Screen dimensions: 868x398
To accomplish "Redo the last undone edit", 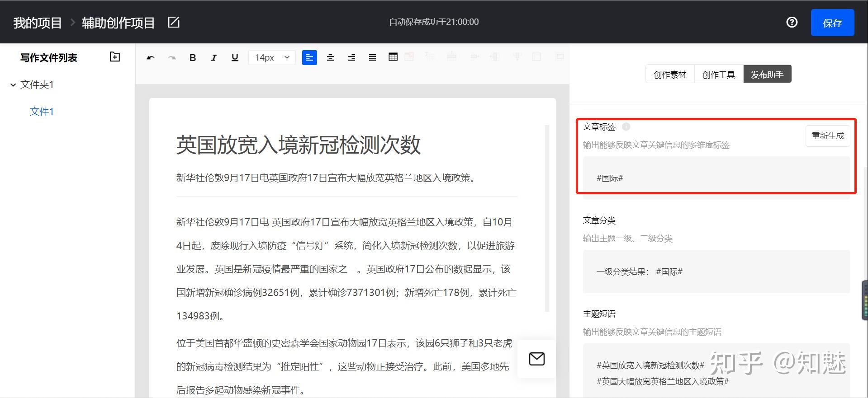I will 172,57.
